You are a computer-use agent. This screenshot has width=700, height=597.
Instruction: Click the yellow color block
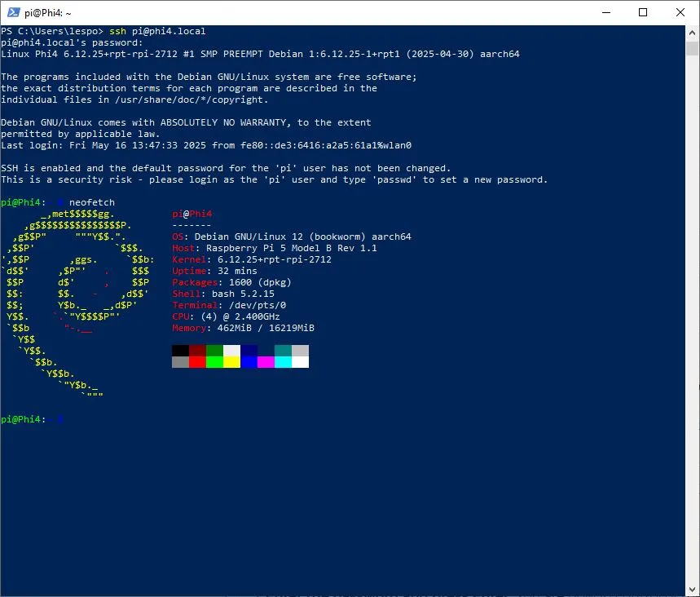(x=231, y=362)
